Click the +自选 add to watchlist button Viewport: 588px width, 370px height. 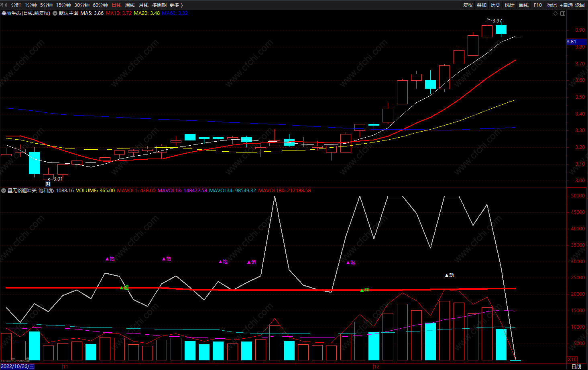(x=566, y=5)
